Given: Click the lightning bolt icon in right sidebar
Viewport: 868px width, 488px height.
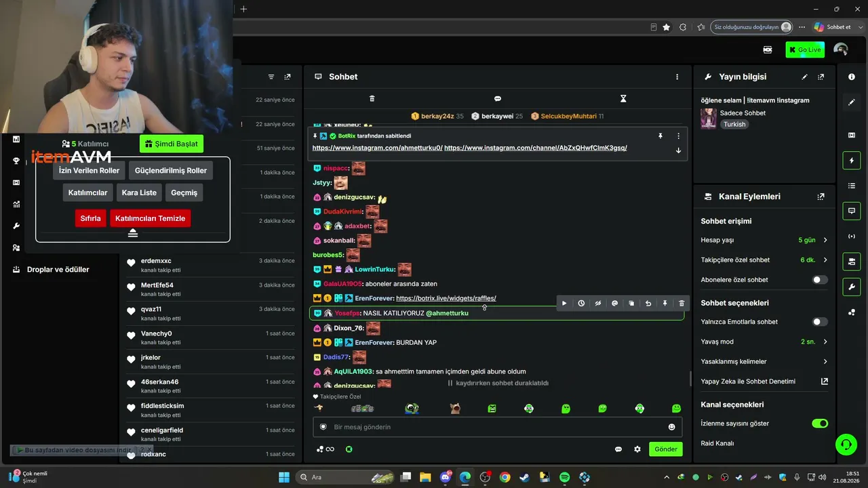Looking at the screenshot, I should tap(852, 161).
